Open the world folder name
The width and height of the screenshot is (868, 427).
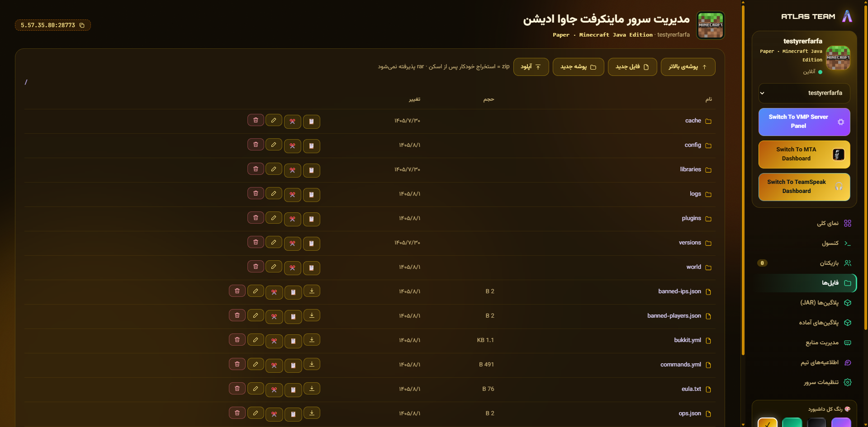coord(693,267)
